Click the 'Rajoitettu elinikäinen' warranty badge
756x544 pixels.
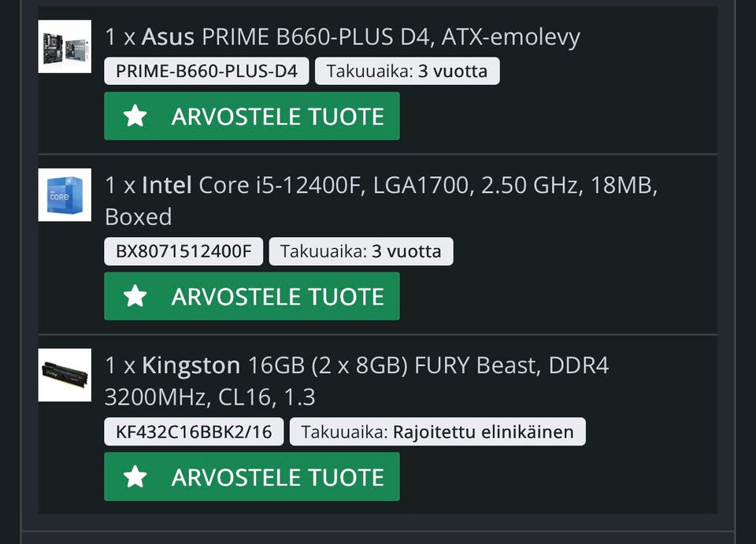[437, 431]
